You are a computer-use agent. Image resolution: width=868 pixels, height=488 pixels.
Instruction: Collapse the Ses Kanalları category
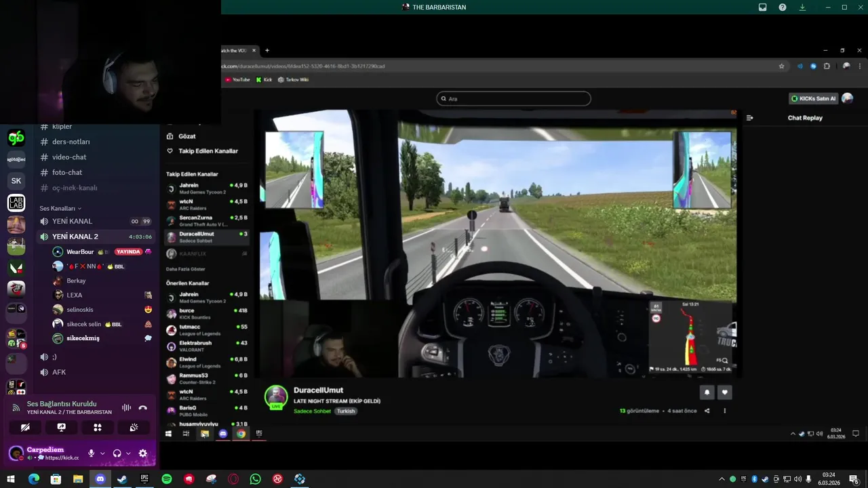click(60, 208)
